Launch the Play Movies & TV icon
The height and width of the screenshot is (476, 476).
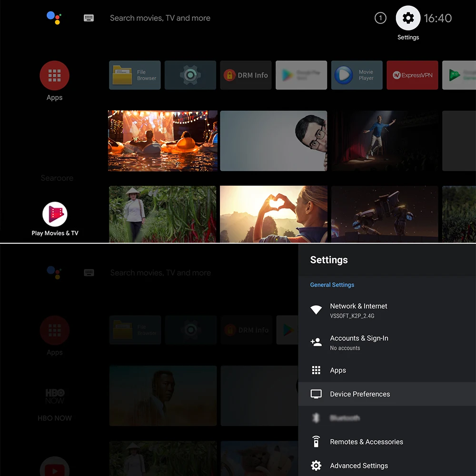click(x=55, y=214)
